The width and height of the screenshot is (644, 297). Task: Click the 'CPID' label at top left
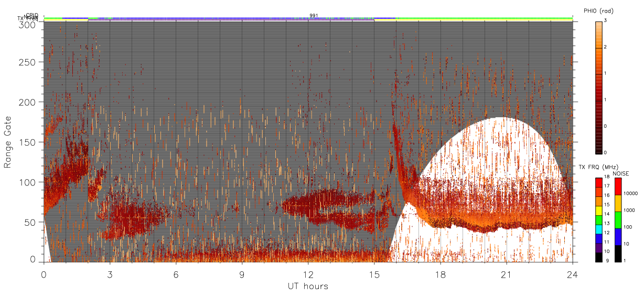(32, 16)
